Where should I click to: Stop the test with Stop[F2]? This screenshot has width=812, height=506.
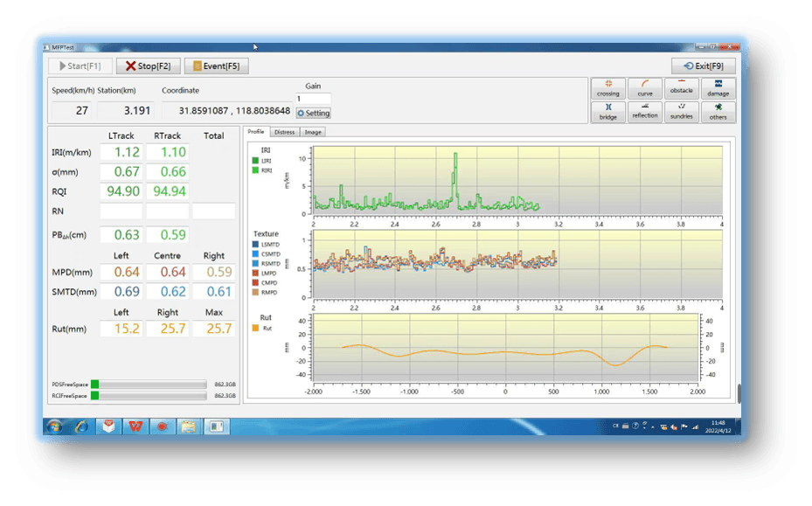click(x=148, y=66)
